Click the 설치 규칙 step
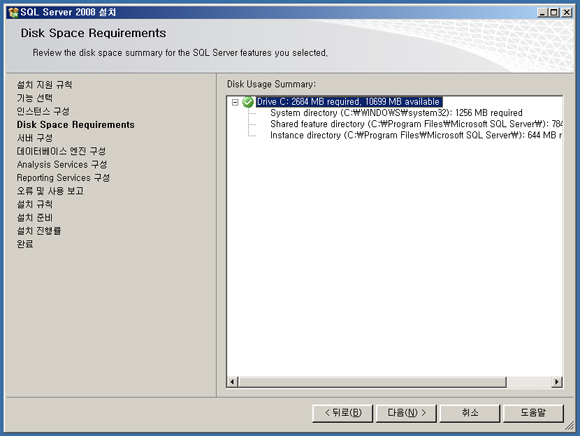Screen dimensions: 580x436 [35, 204]
